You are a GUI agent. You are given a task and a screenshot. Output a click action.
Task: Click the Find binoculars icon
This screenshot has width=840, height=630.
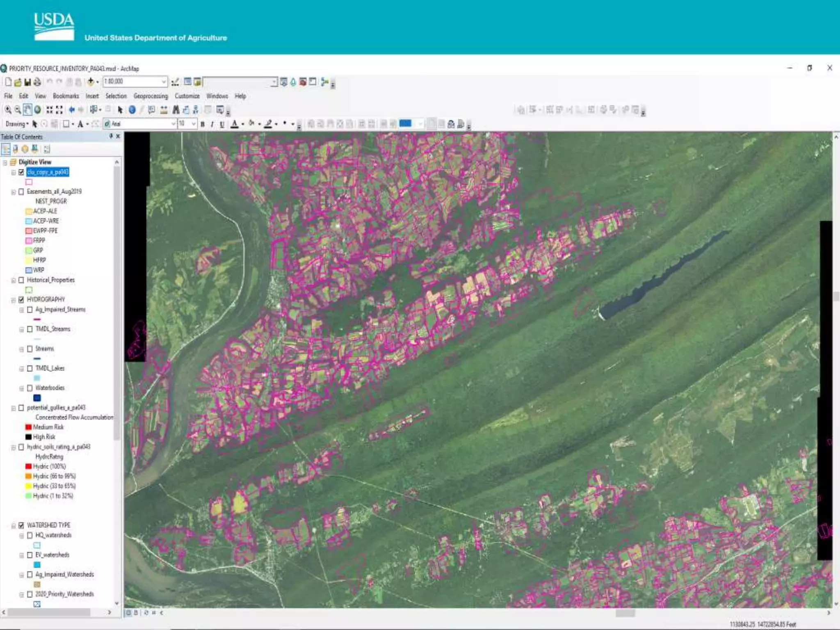point(176,110)
